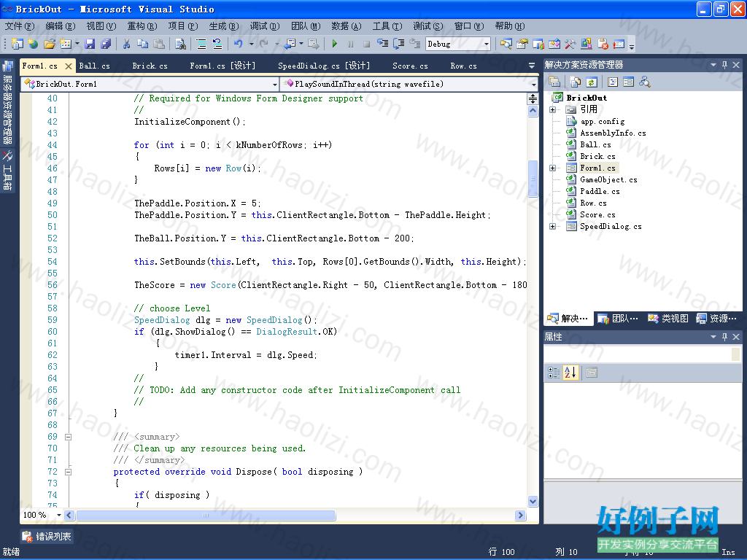Select GameObject.cs in Solution Explorer
The image size is (747, 560).
click(608, 179)
